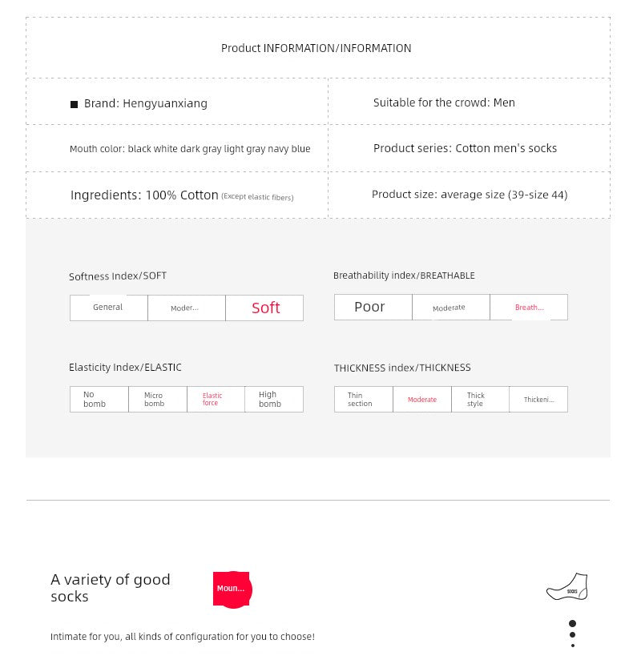
Task: Click A variety of good socks heading
Action: pos(111,588)
